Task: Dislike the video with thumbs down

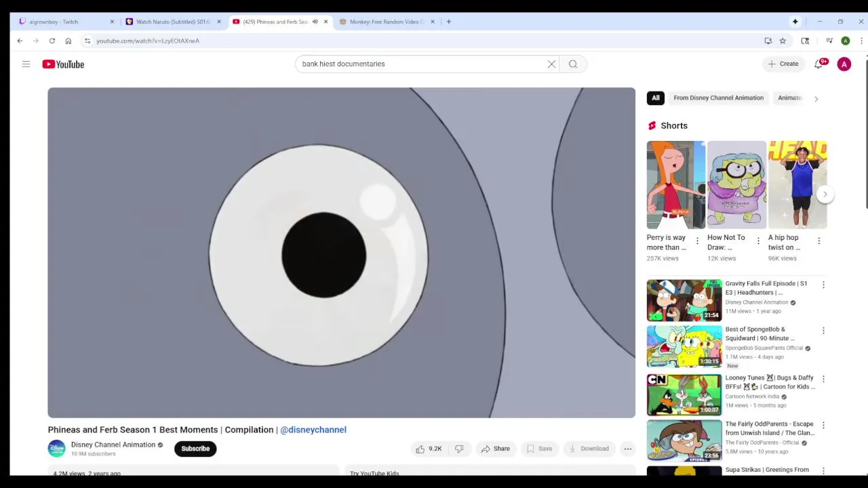Action: pyautogui.click(x=459, y=449)
